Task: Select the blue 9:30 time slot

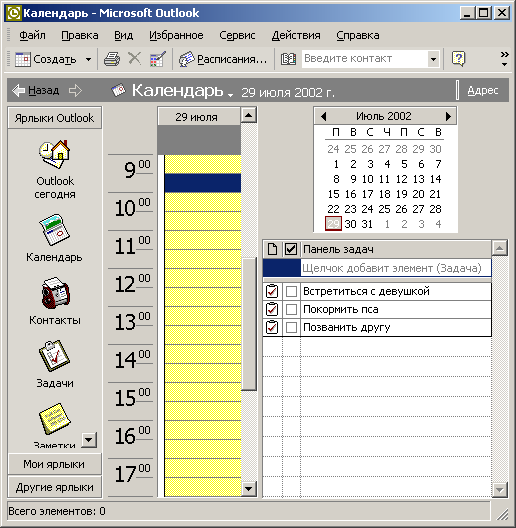Action: 203,183
